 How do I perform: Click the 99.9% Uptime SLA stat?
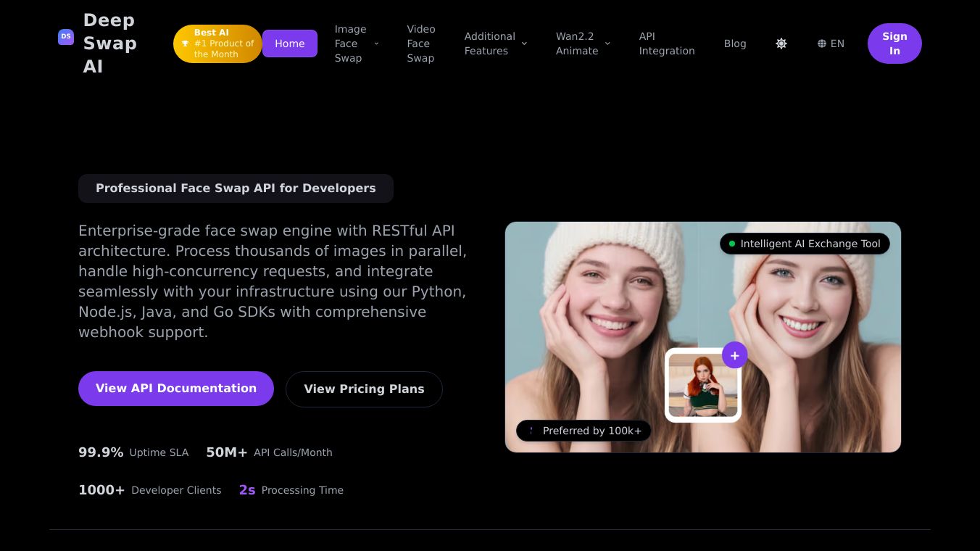pos(133,452)
